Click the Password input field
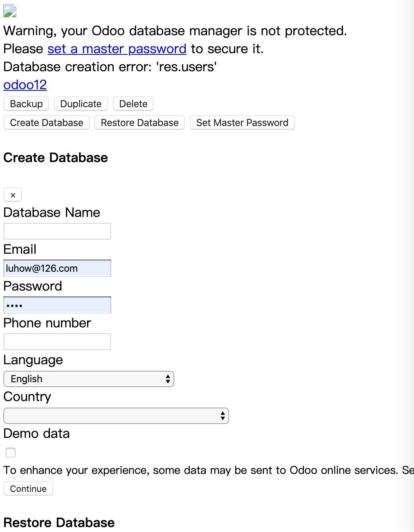 (57, 305)
